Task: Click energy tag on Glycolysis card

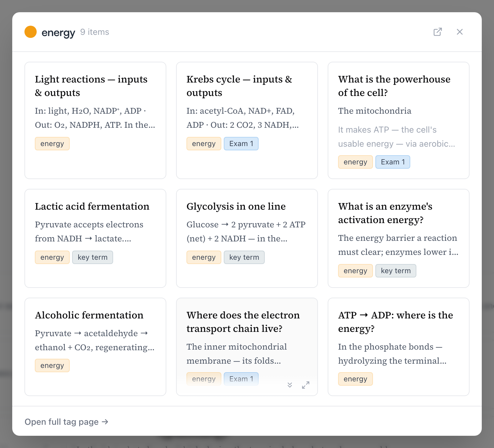Action: [204, 257]
